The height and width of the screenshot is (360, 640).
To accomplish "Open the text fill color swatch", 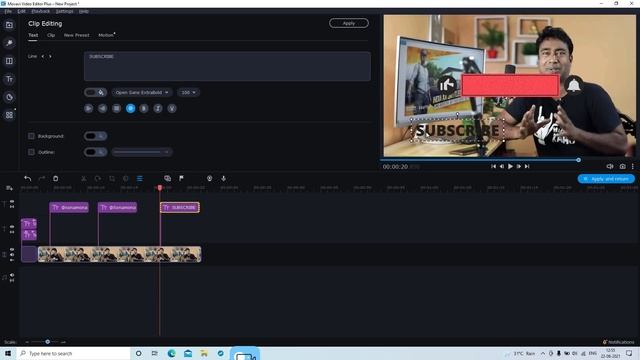I will (x=96, y=93).
